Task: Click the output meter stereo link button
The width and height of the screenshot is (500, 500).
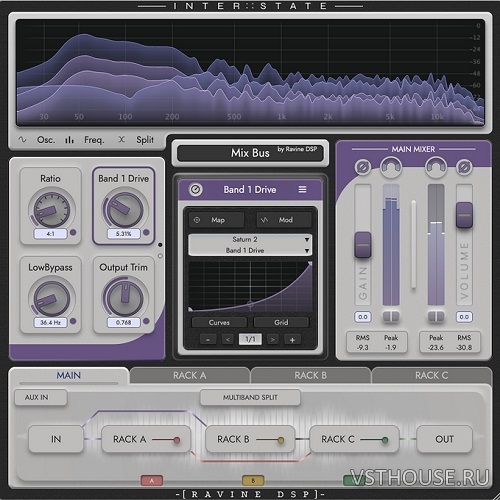Action: click(x=436, y=316)
